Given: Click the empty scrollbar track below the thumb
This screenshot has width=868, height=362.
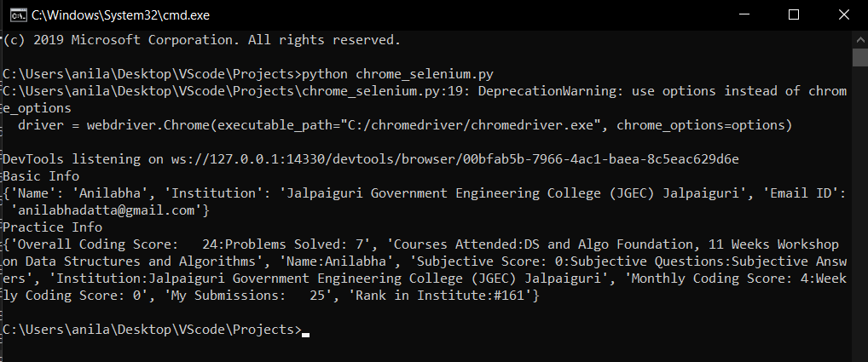Looking at the screenshot, I should (860, 213).
